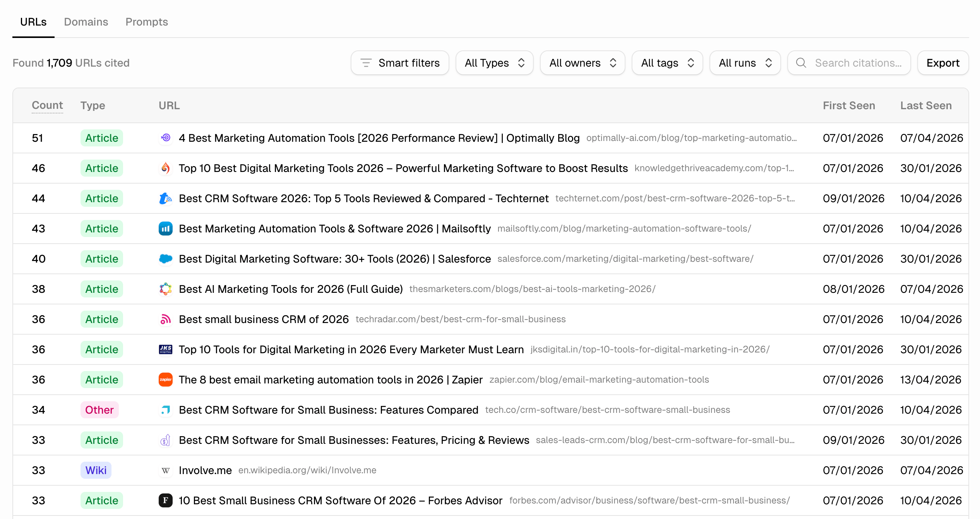This screenshot has height=519, width=980.
Task: Switch to the Prompts tab
Action: coord(147,22)
